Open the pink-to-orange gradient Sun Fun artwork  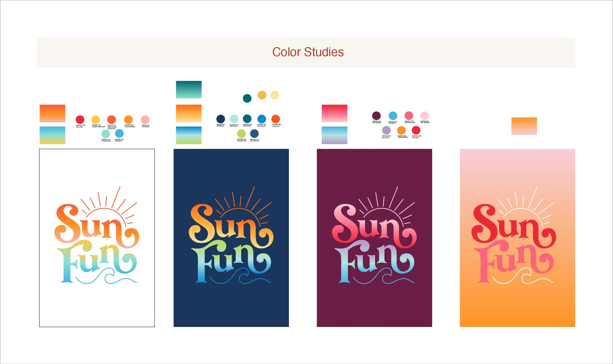[517, 238]
